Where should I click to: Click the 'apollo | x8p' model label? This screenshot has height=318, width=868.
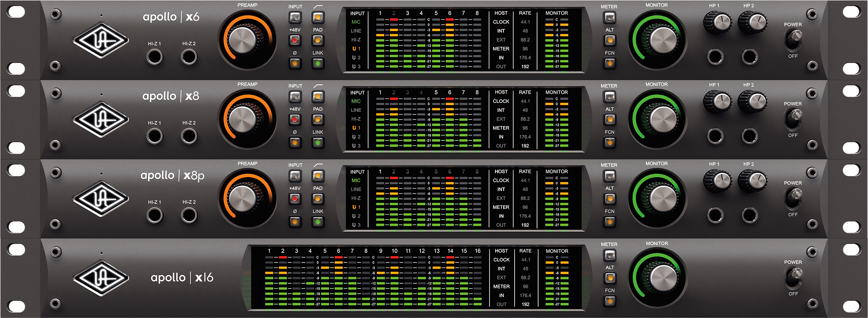(x=172, y=176)
